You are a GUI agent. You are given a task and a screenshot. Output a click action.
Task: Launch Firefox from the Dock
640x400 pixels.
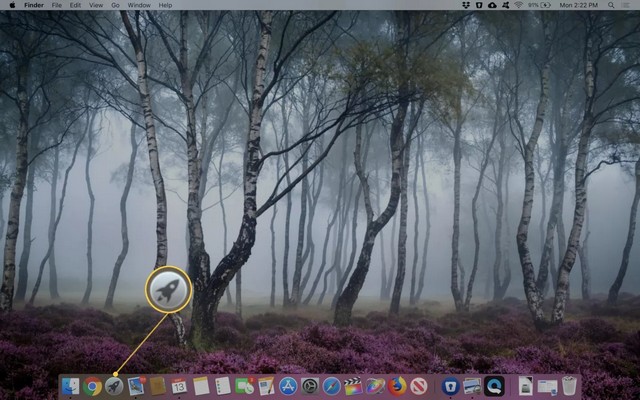[x=397, y=386]
